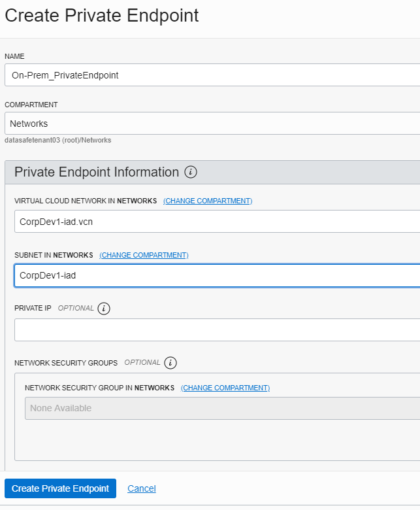The image size is (420, 510).
Task: Click the datasafetenant03 (root)/Networks path text
Action: (58, 140)
